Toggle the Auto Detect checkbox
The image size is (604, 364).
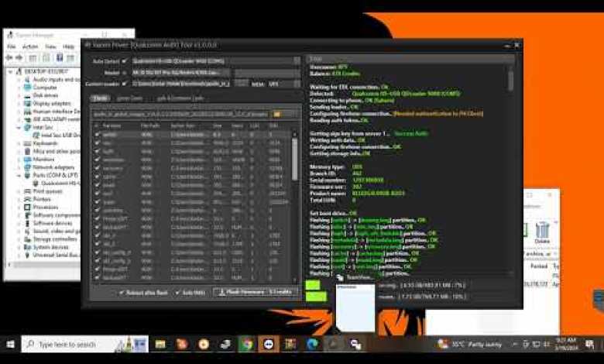[x=125, y=60]
